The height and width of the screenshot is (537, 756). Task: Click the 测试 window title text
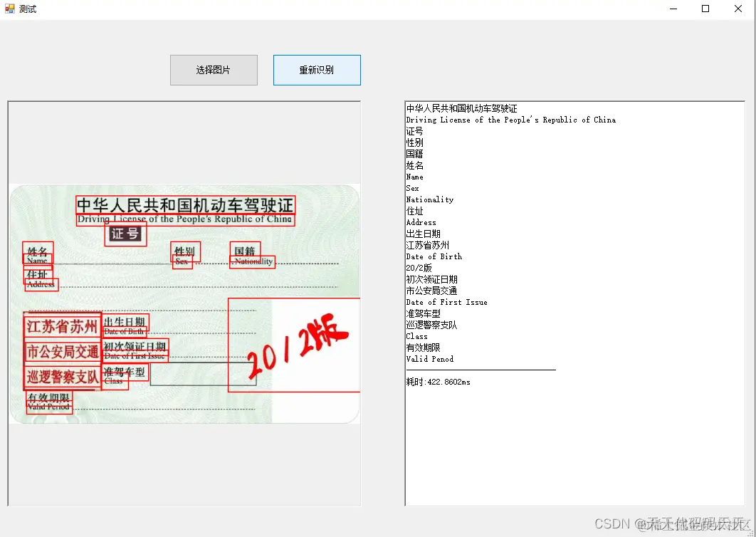pyautogui.click(x=28, y=9)
